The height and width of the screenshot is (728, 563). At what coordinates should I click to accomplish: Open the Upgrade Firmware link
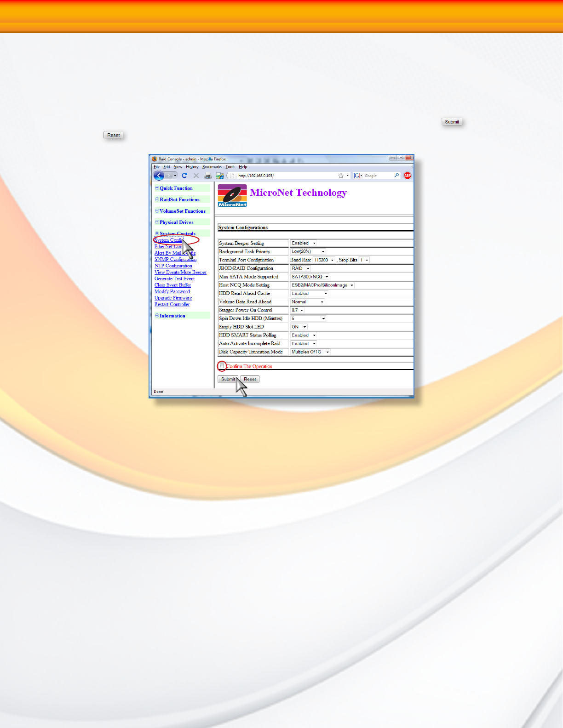click(173, 298)
